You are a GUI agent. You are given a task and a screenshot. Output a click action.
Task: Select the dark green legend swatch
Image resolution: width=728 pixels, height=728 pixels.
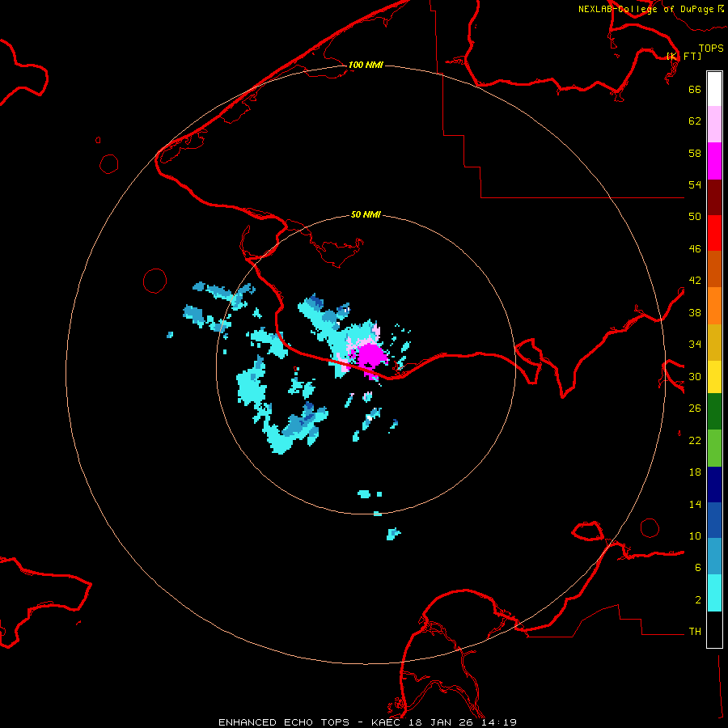(714, 412)
